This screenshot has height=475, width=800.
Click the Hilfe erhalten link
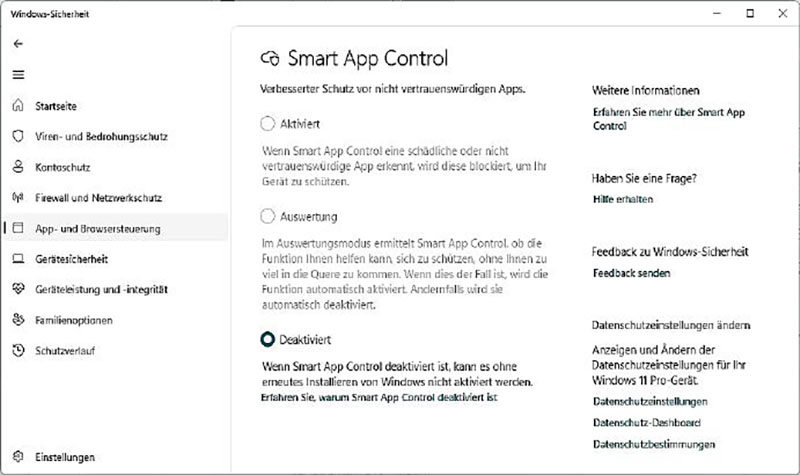pyautogui.click(x=622, y=199)
